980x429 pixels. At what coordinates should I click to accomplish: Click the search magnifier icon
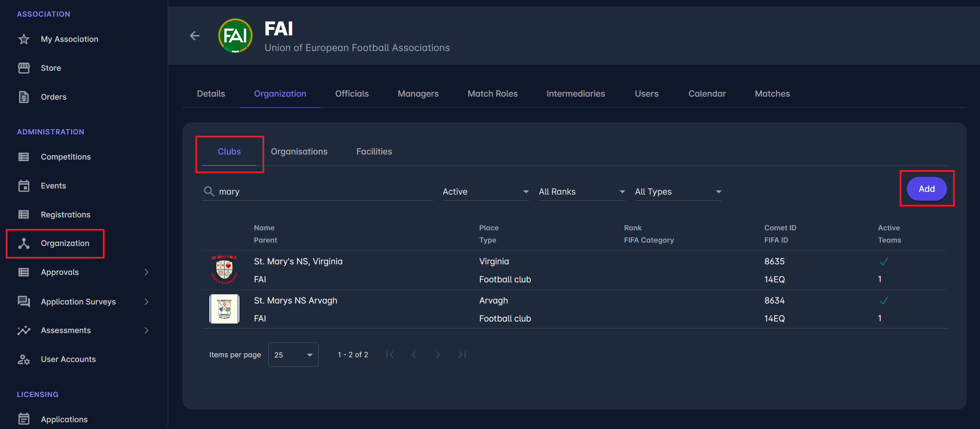(x=209, y=191)
